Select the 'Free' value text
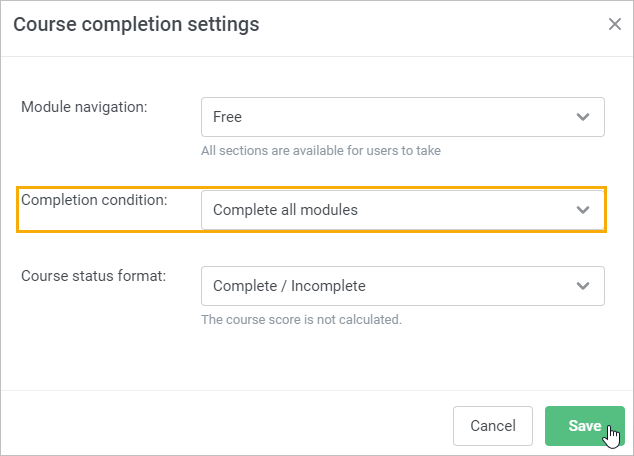This screenshot has width=634, height=456. [x=227, y=117]
